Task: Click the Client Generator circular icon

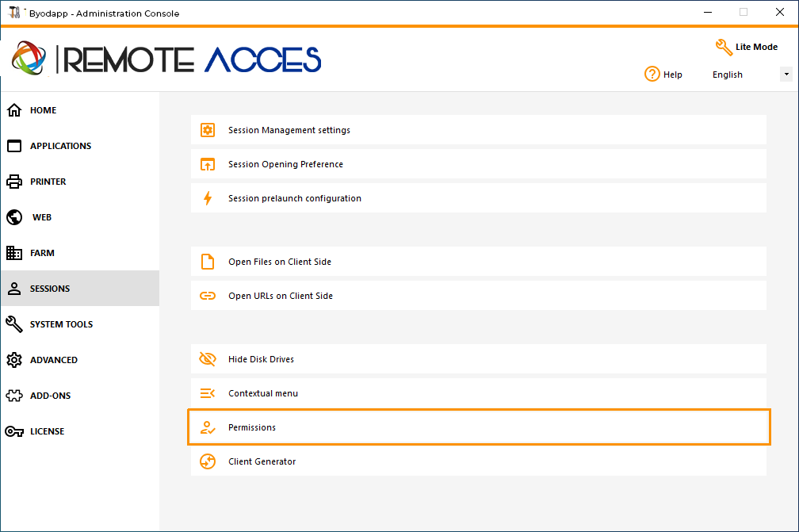Action: [x=208, y=461]
